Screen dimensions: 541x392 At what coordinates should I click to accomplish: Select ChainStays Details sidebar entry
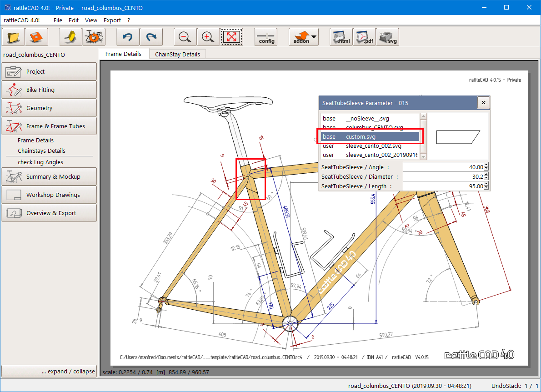click(x=41, y=151)
